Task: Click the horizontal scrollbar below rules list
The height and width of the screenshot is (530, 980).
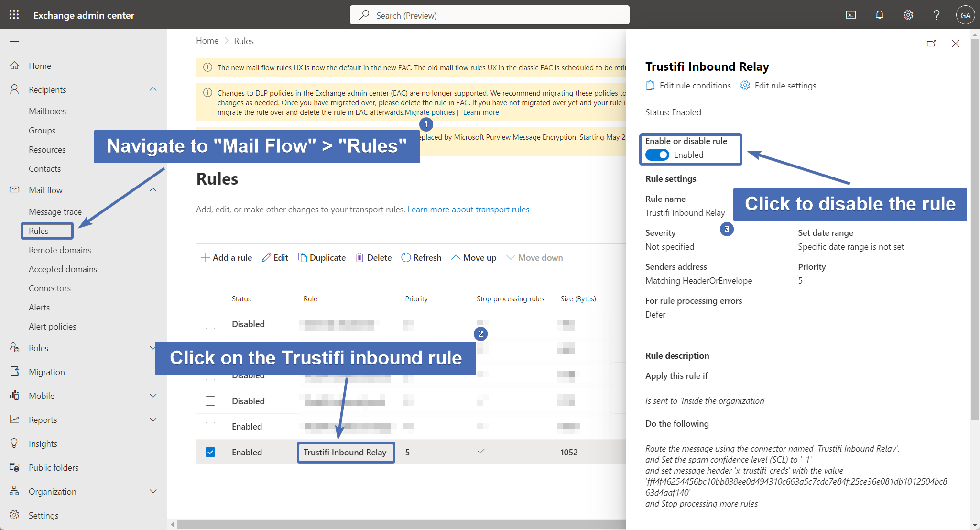Action: [402, 524]
